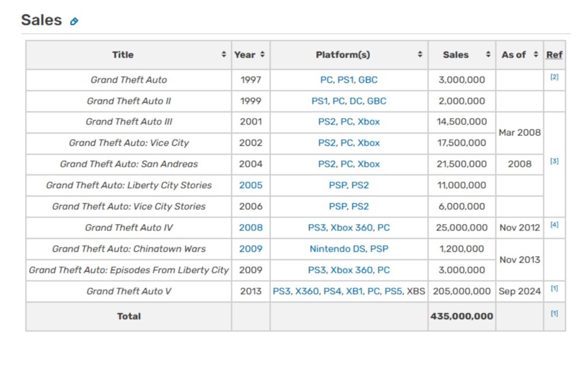
Task: Click PS5 link in Grand Theft Auto V row
Action: 393,291
